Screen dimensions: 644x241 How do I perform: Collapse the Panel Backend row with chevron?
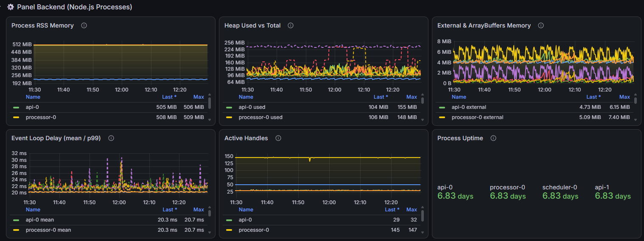point(1,7)
